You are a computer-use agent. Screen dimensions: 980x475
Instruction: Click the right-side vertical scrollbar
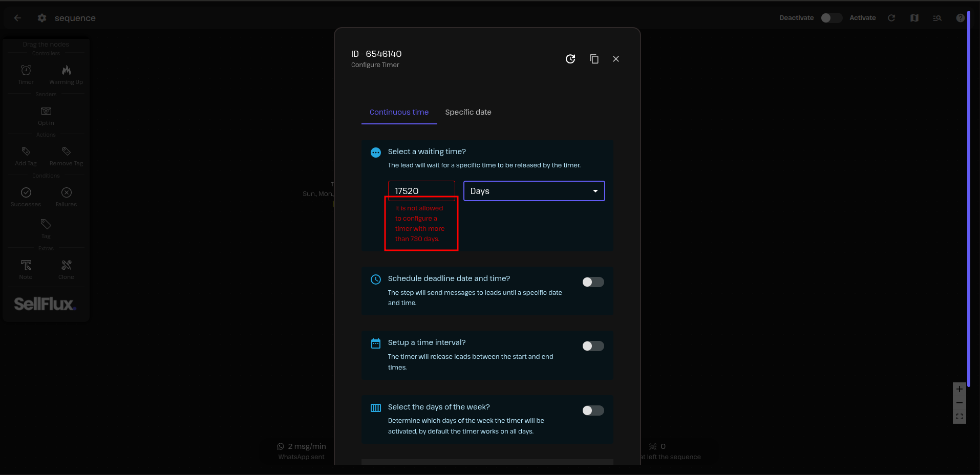969,195
